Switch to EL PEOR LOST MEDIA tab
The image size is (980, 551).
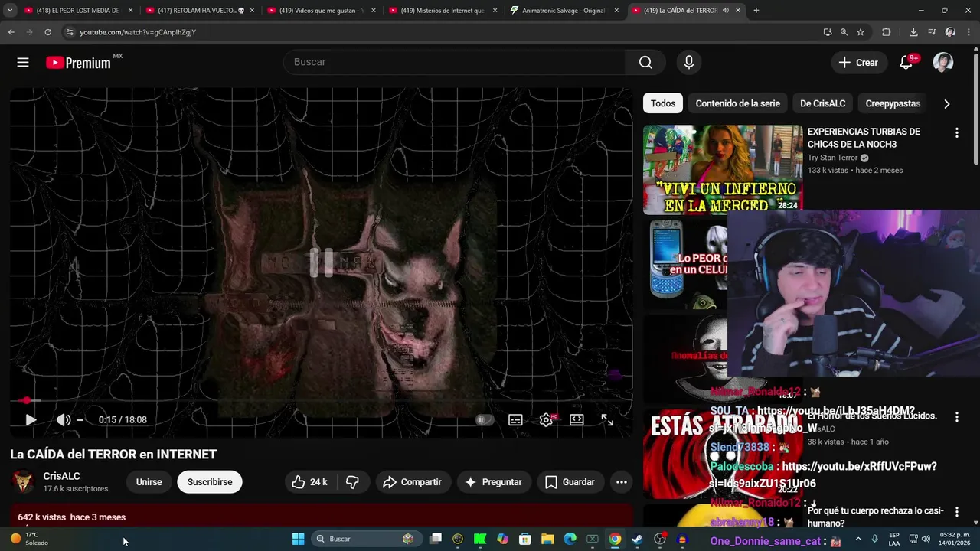click(x=79, y=11)
